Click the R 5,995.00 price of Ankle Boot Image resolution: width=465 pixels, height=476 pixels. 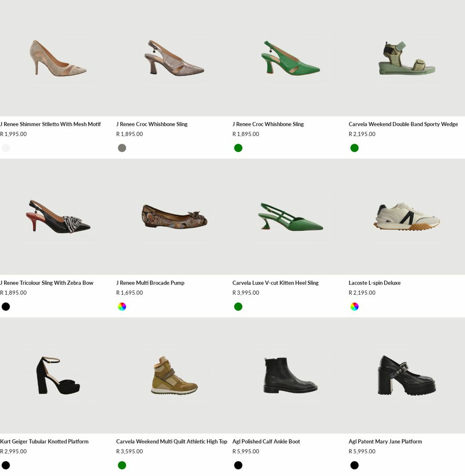click(x=246, y=451)
